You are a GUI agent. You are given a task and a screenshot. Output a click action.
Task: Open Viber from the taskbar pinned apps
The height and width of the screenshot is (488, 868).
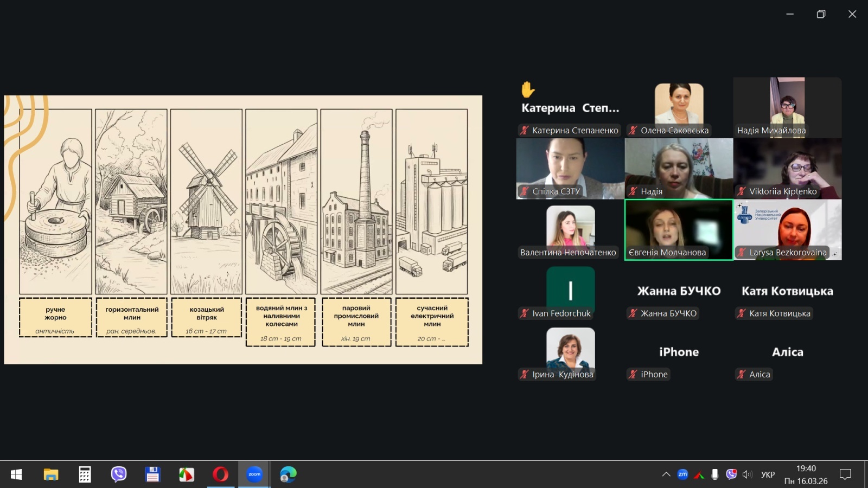point(119,474)
